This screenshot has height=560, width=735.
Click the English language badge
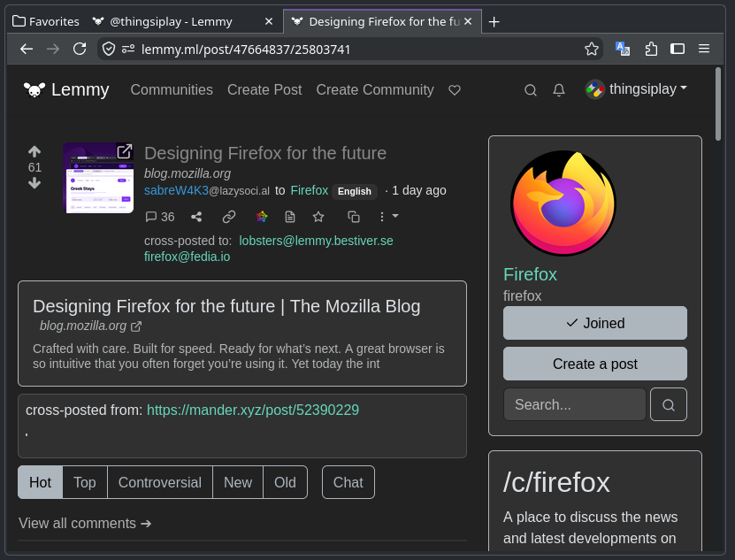[355, 191]
